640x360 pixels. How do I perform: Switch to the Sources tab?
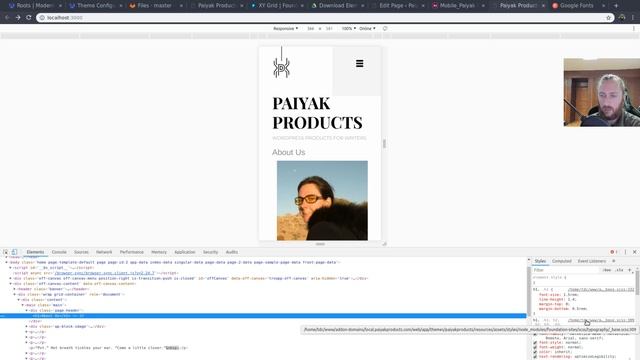tap(81, 252)
